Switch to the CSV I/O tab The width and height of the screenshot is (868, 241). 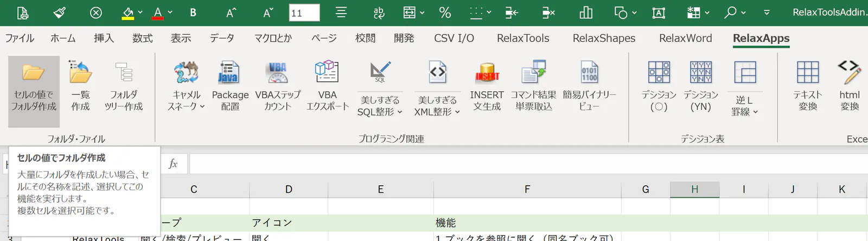[454, 38]
